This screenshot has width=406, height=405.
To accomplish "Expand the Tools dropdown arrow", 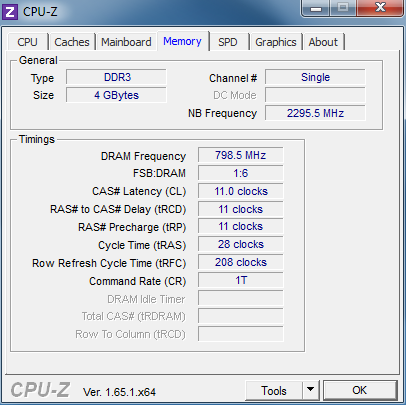I will [x=311, y=390].
